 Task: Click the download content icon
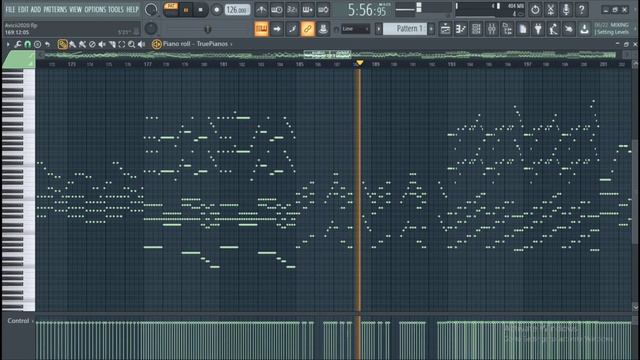(585, 29)
